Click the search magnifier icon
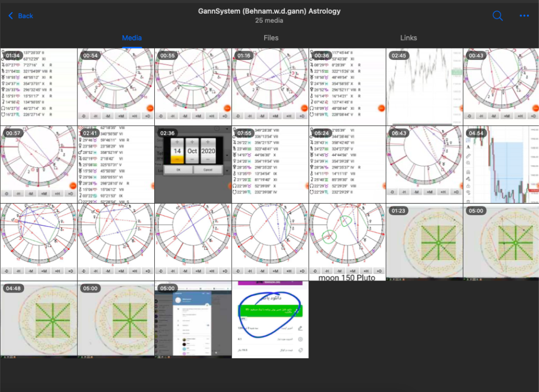The height and width of the screenshot is (392, 539). point(497,15)
